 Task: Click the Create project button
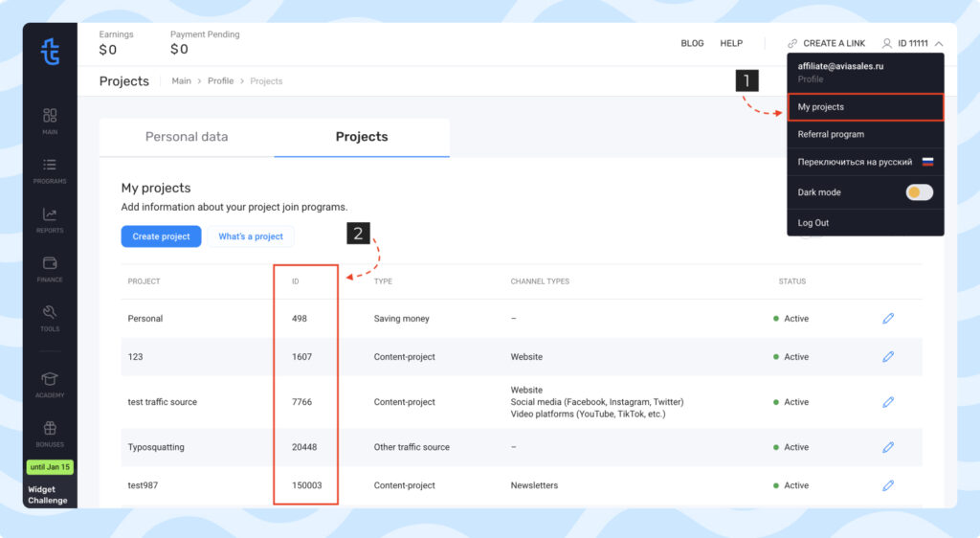click(x=161, y=236)
